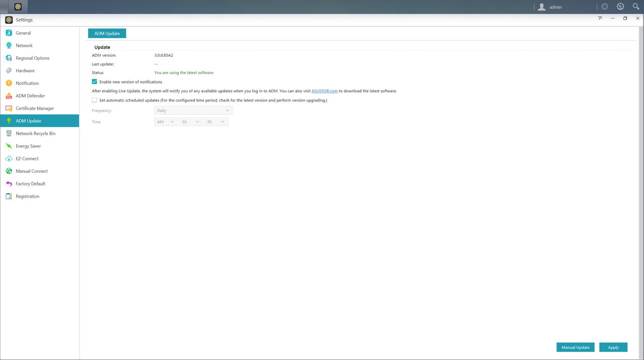Click the Network globe icon
Screen dimensions: 644x360
[x=9, y=45]
